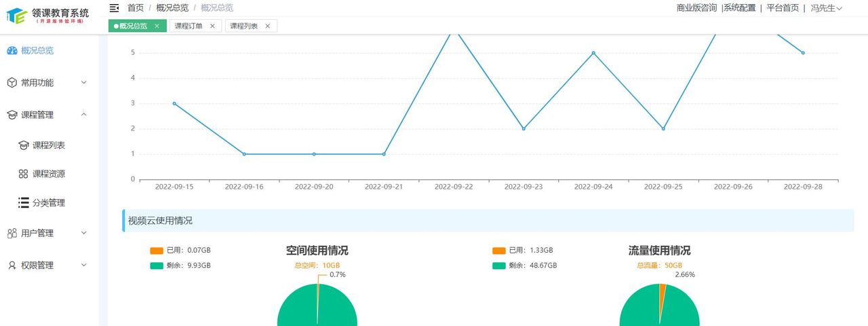Click the 空间使用情况 chart title
Viewport: 868px width, 326px height.
317,251
